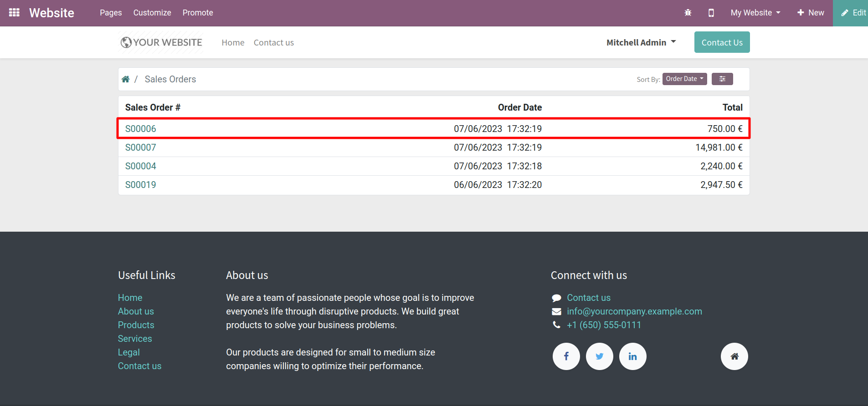Open the Twitter social icon
The width and height of the screenshot is (868, 406).
tap(599, 356)
